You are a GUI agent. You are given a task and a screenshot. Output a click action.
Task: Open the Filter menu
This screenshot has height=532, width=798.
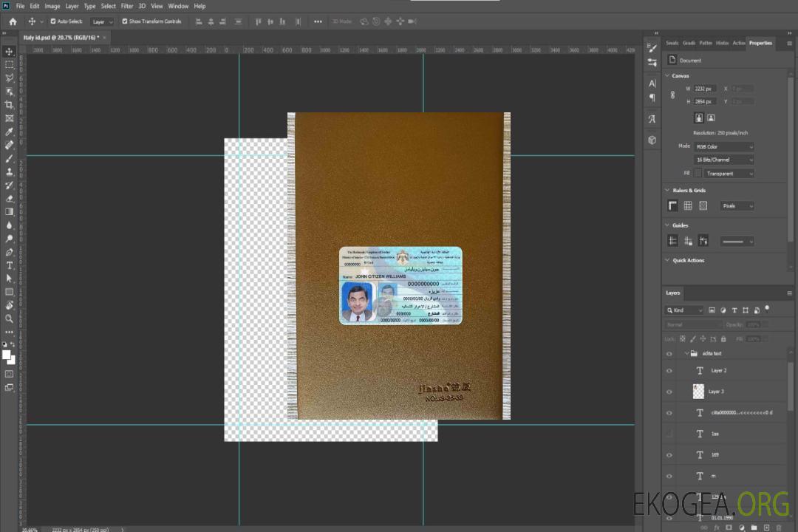click(x=127, y=6)
